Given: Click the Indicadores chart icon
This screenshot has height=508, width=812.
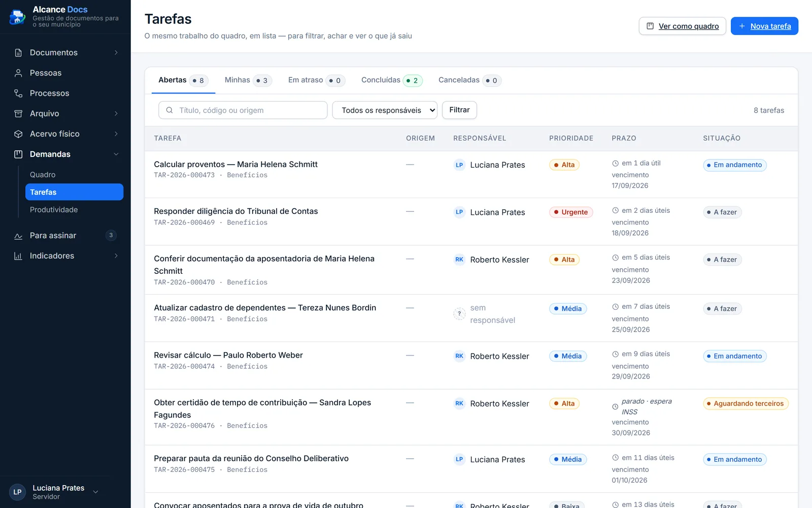Looking at the screenshot, I should pos(18,256).
